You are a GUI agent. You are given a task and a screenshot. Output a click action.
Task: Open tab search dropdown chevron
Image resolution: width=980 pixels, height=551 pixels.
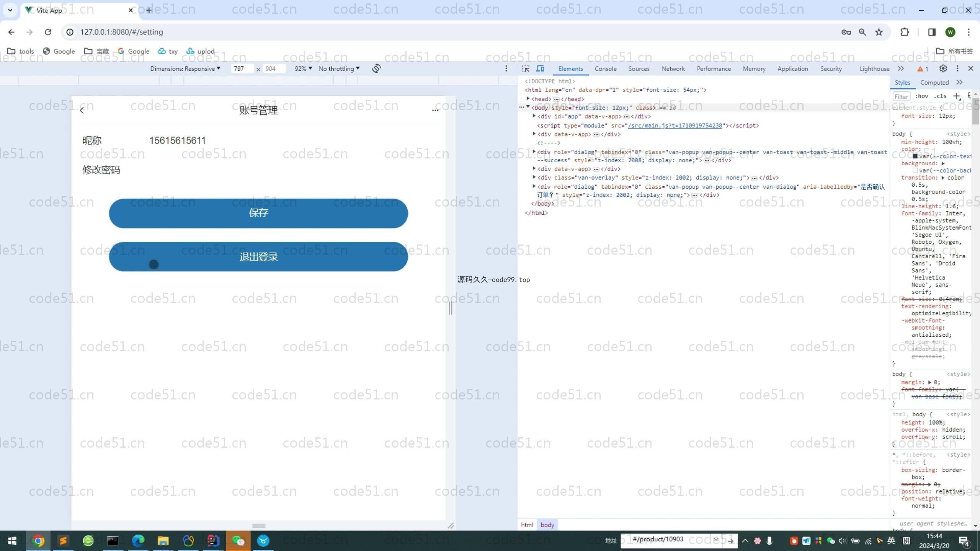pyautogui.click(x=10, y=10)
